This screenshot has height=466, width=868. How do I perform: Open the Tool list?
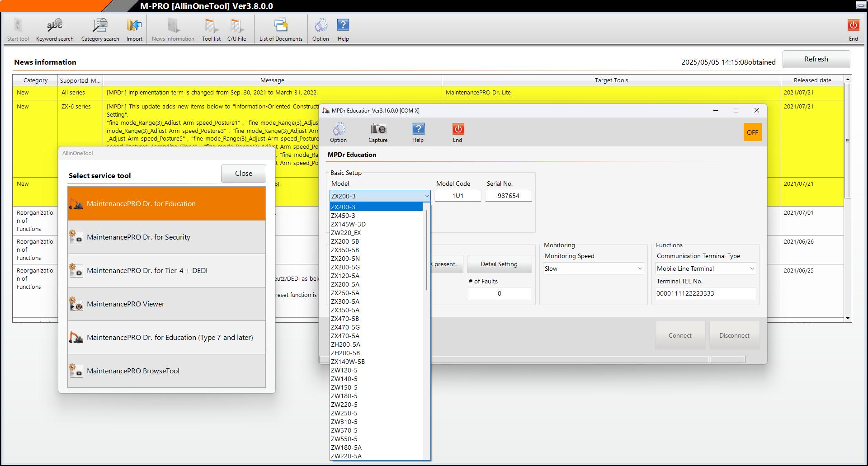coord(211,30)
